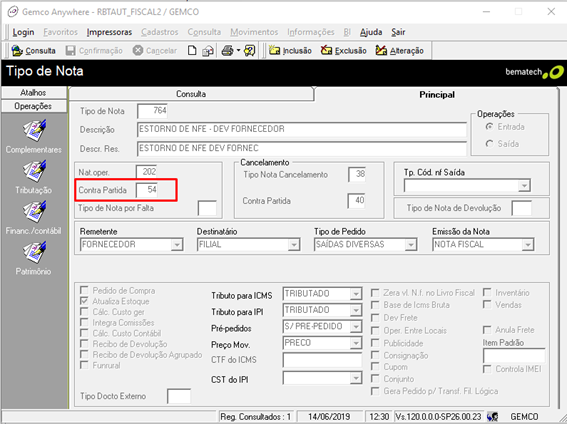Toggle the Recibo de Devolução Agrupado checkbox

84,355
